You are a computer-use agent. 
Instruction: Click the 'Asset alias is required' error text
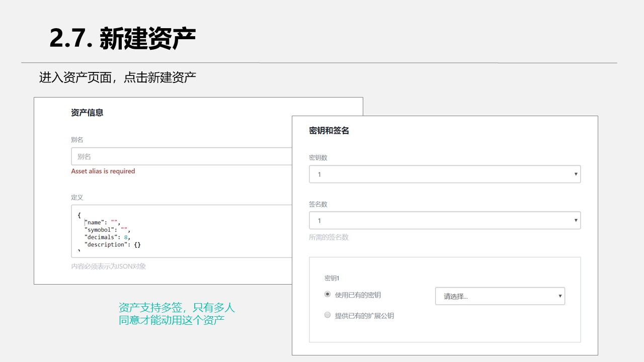pos(103,171)
